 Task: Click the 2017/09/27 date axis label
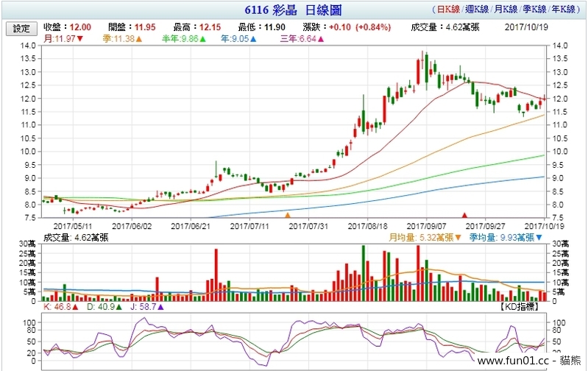click(485, 226)
